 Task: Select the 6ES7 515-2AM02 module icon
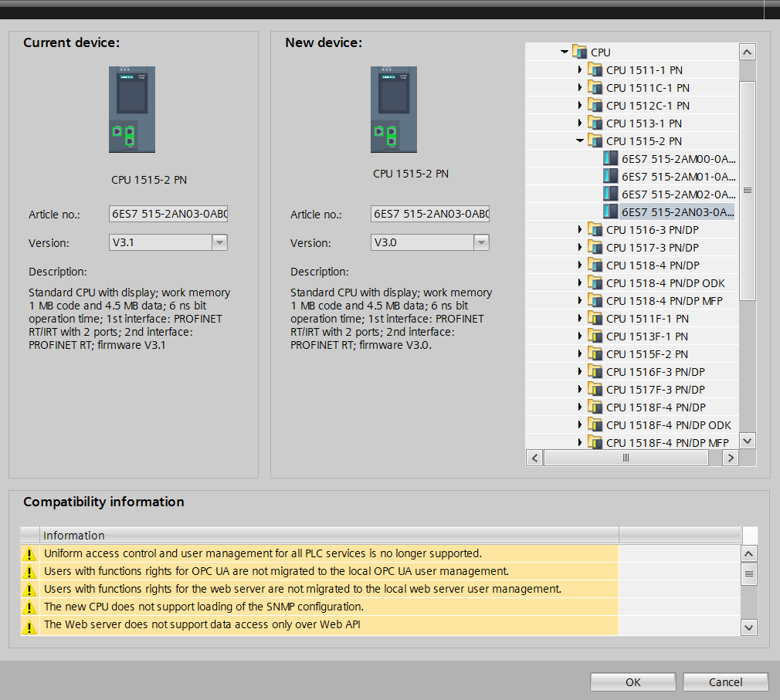tap(610, 194)
